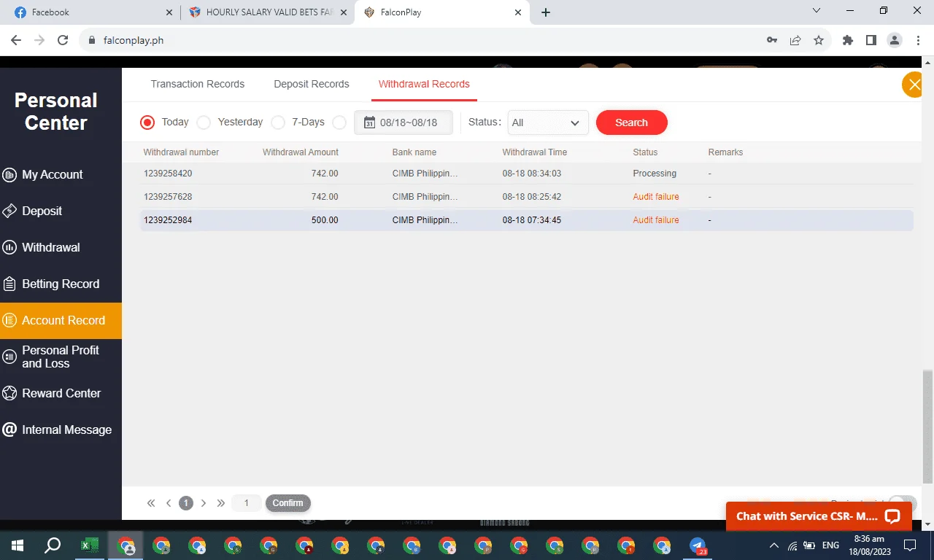Click the page number input field
The width and height of the screenshot is (934, 560).
(x=247, y=503)
